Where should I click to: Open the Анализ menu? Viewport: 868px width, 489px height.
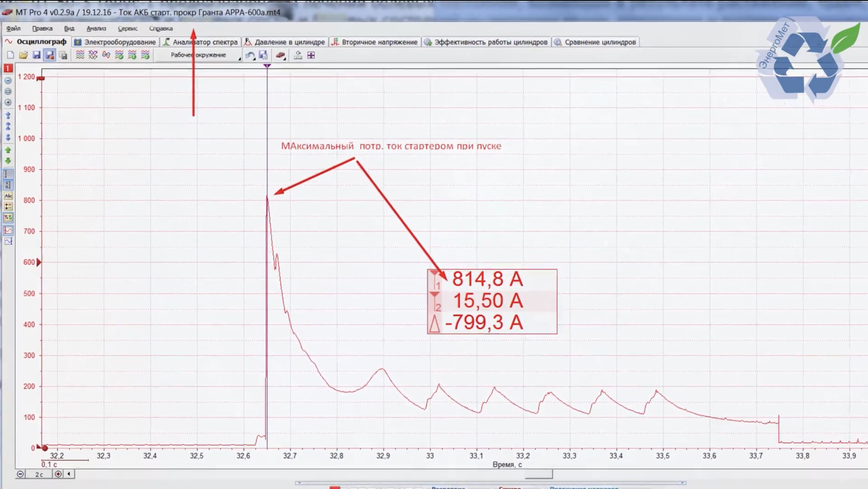click(96, 28)
